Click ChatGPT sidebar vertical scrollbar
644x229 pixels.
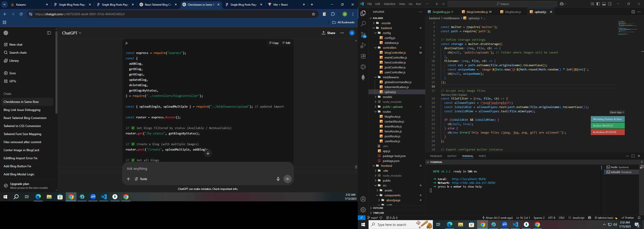[56, 72]
